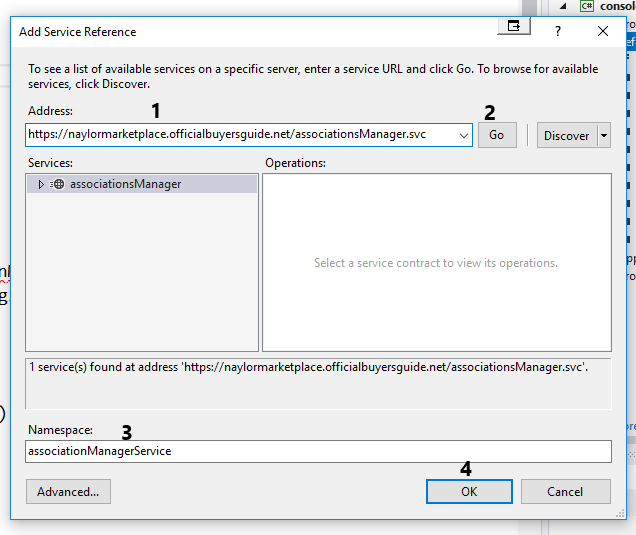Open the Discover button dropdown arrow
Viewport: 636px width, 535px height.
(x=603, y=135)
